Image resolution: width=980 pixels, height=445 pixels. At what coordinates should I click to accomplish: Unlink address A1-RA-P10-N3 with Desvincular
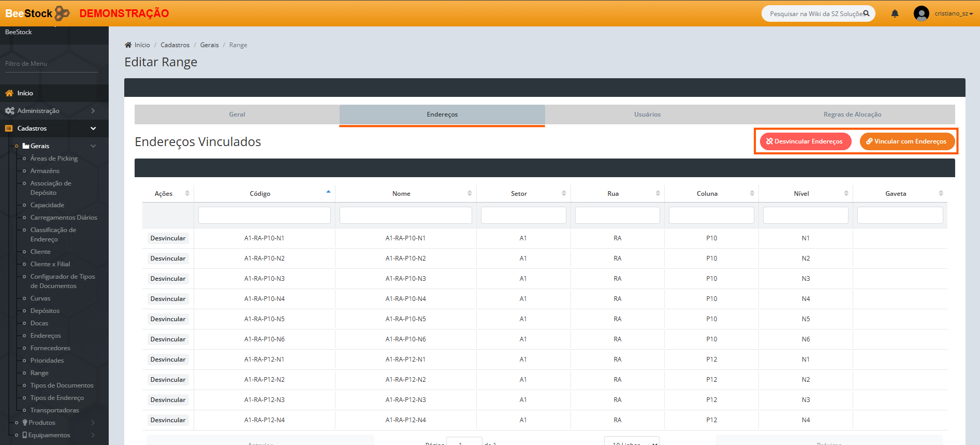168,279
